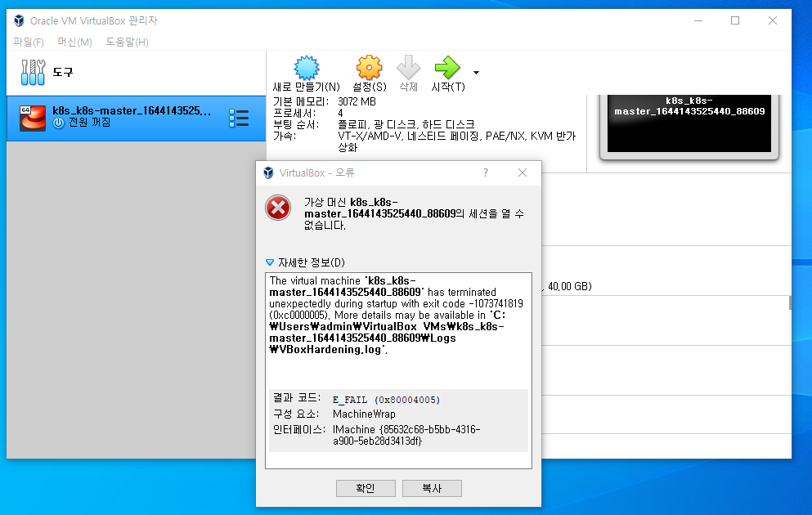
Task: Open the Machine (머신) menu
Action: click(74, 42)
